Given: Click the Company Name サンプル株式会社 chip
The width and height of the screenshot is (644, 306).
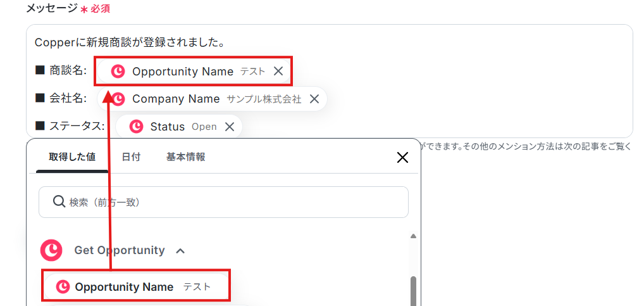Looking at the screenshot, I should 212,99.
